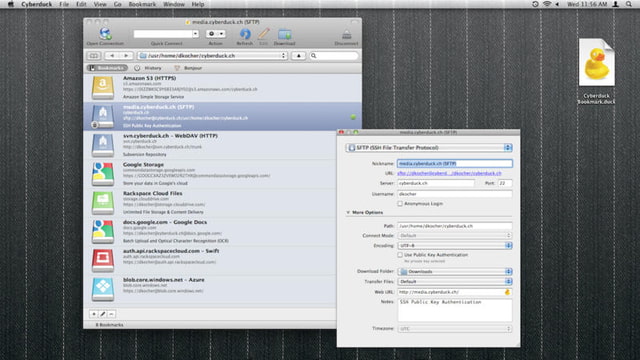Screen dimensions: 640x360
Task: Click the Time Machine menu bar icon
Action: click(x=535, y=4)
